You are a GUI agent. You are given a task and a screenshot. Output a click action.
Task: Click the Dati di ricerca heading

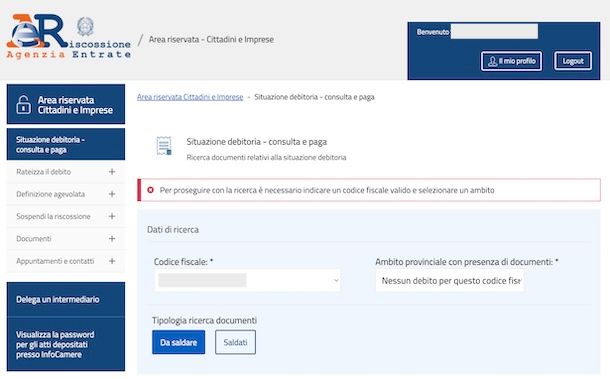[x=173, y=230]
